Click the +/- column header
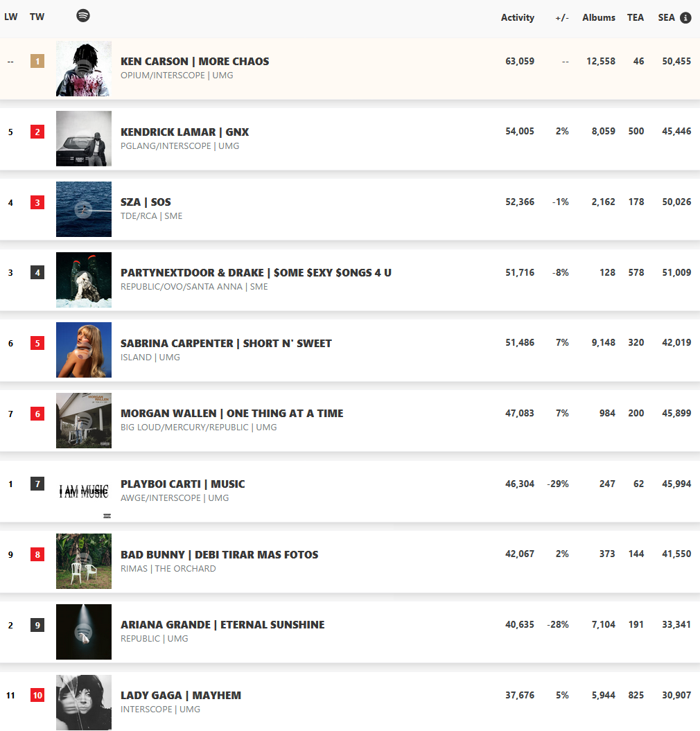This screenshot has width=700, height=731. point(562,18)
